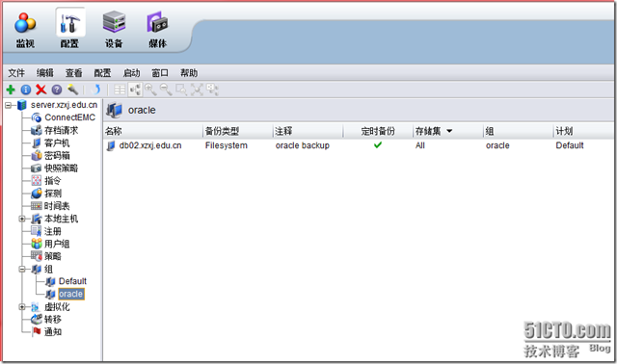Open the 配置 menu in the menu bar
Image resolution: width=617 pixels, height=364 pixels.
(102, 73)
